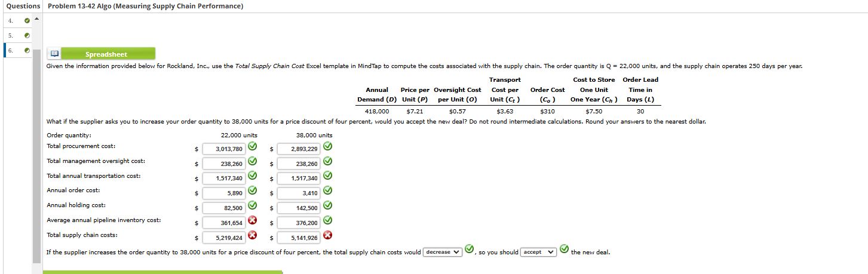Screen dimensions: 868x274
Task: Open the decrease/increase dropdown
Action: (443, 252)
